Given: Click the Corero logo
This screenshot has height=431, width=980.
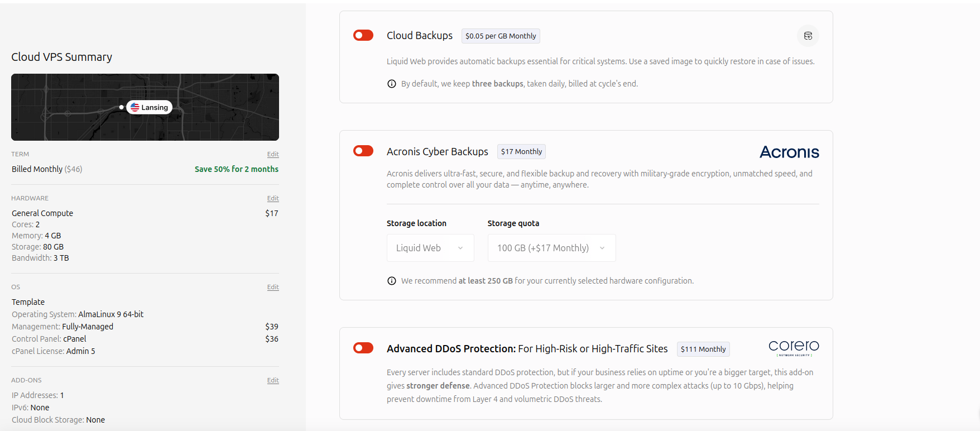Looking at the screenshot, I should click(x=794, y=348).
